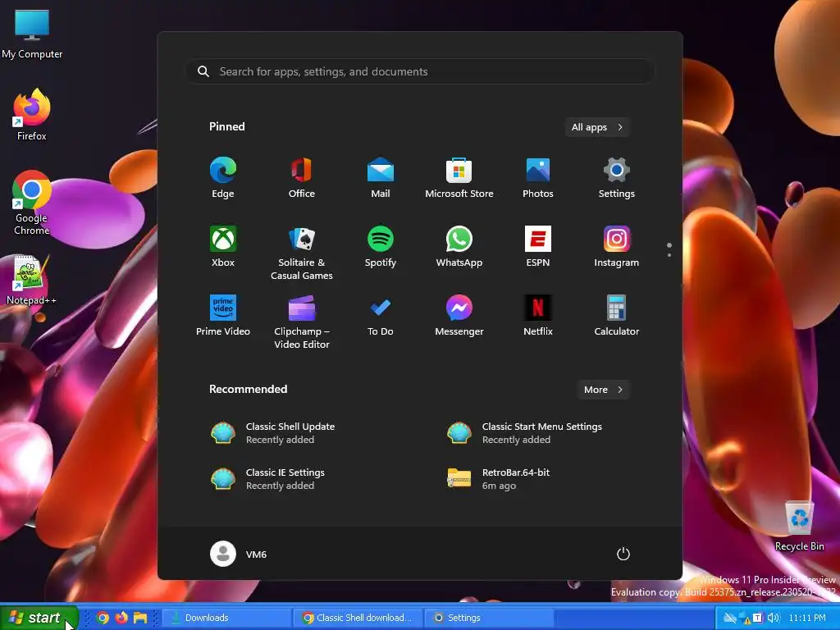Open Firefox from the quick launch bar
The image size is (840, 630).
121,618
